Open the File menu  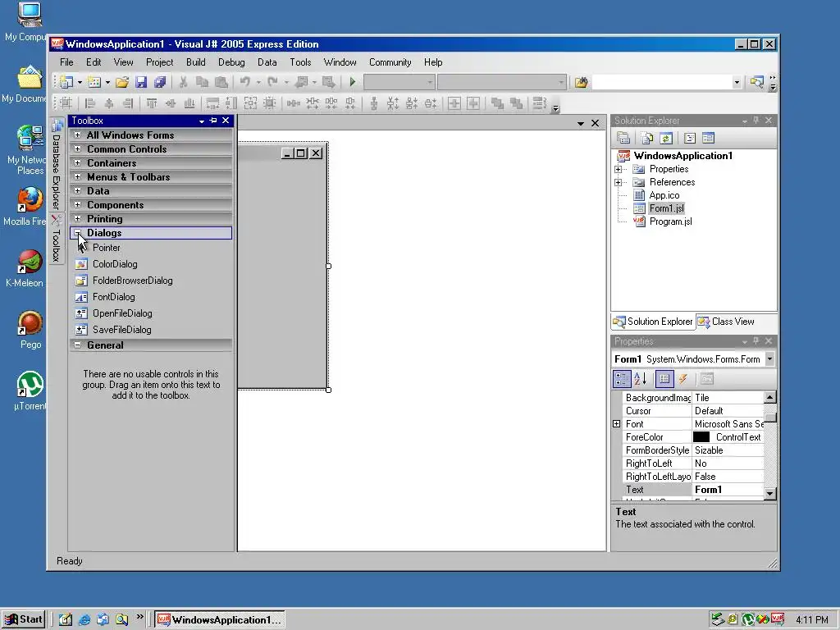[x=66, y=62]
